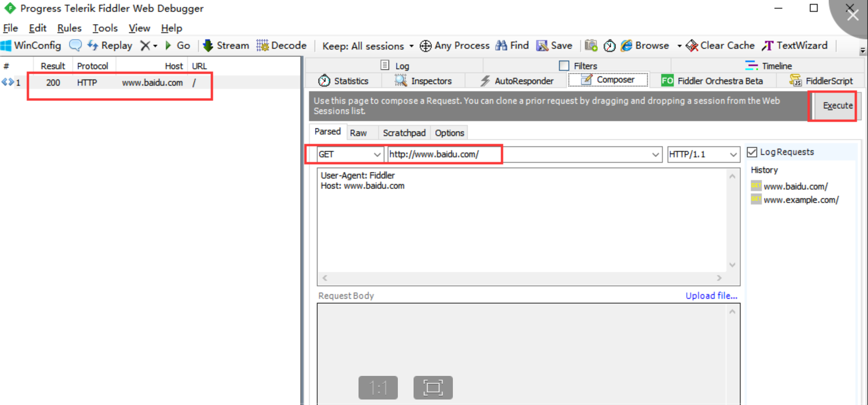Switch to the Inspectors tab

pyautogui.click(x=423, y=81)
